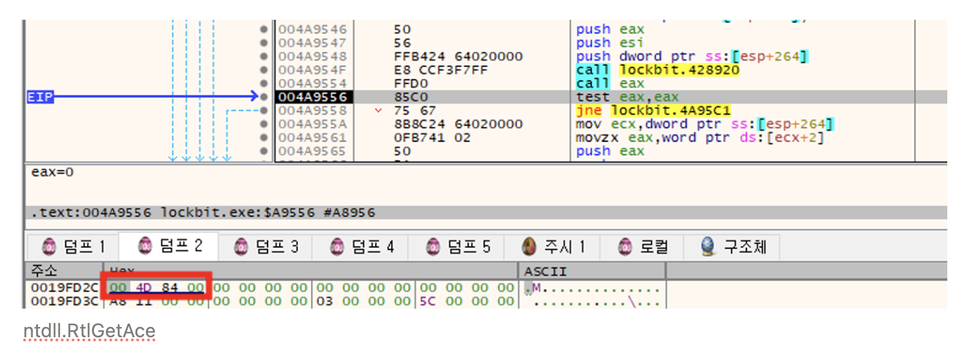Click the 로컬 tab icon
Viewport: 980px width, 357px height.
tap(626, 247)
